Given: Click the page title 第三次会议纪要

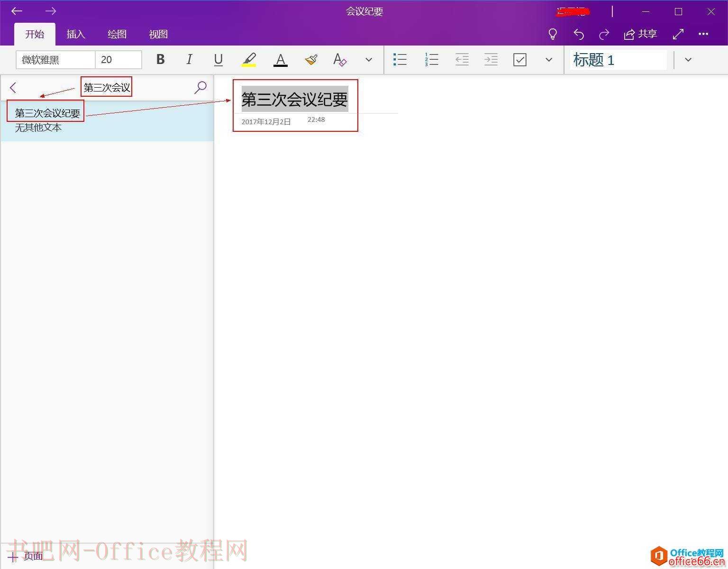Looking at the screenshot, I should (295, 99).
